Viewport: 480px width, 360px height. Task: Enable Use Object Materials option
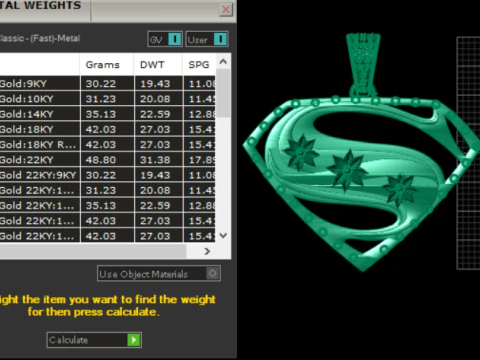click(159, 274)
